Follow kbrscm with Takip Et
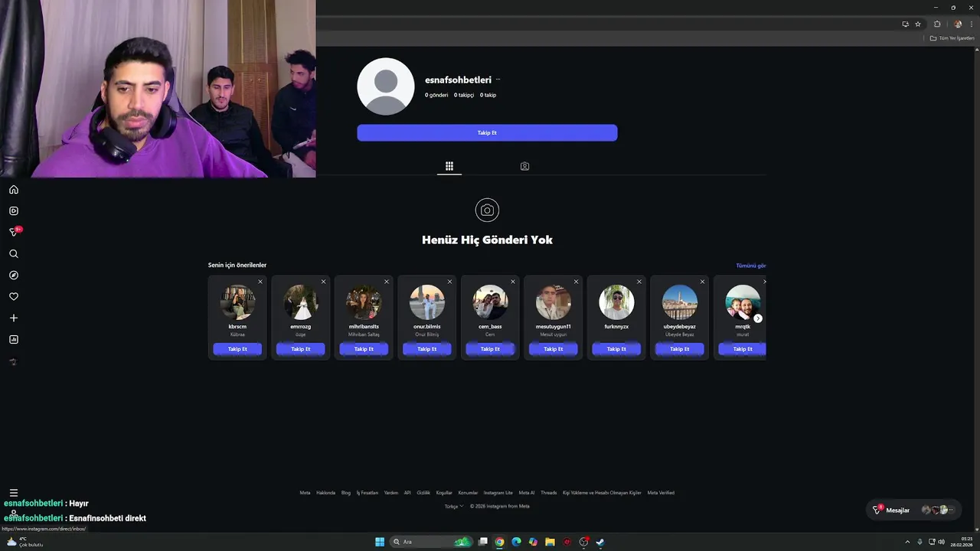The image size is (980, 551). [237, 349]
